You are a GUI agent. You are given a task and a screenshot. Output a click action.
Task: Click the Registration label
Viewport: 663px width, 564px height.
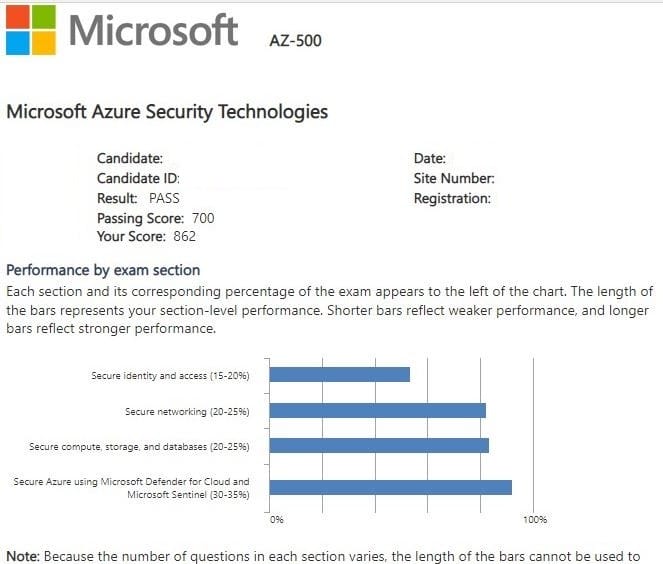(x=452, y=198)
